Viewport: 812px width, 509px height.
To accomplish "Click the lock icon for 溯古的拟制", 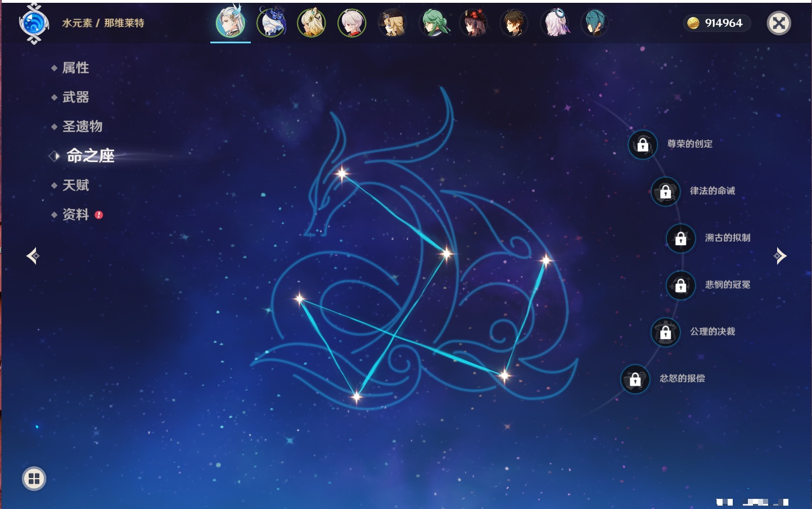I will [680, 238].
